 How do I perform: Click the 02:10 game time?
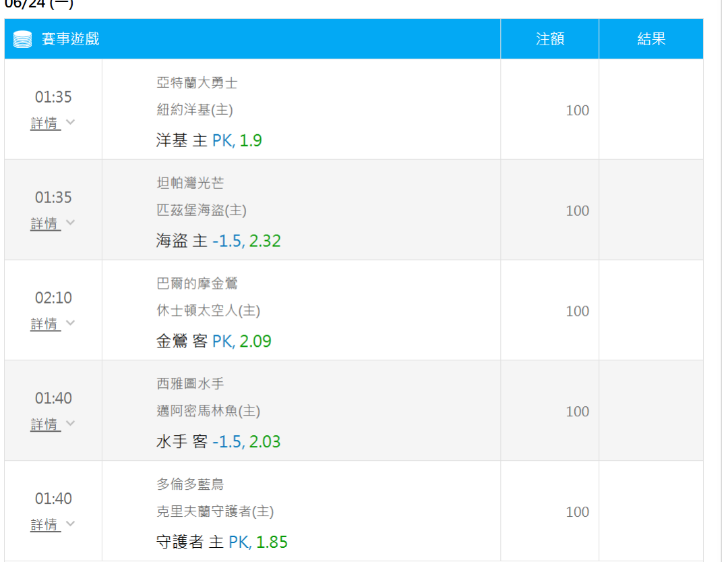53,298
